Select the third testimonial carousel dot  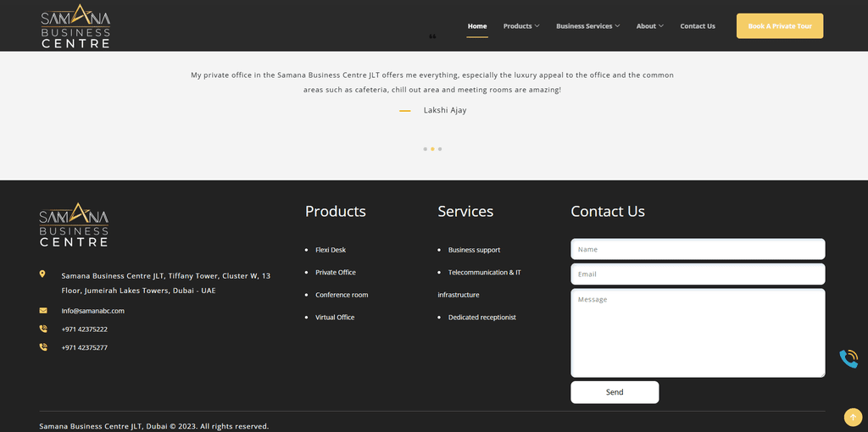pos(440,149)
